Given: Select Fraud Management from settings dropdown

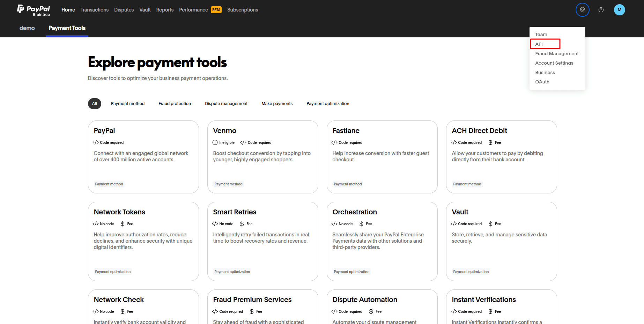Looking at the screenshot, I should pyautogui.click(x=557, y=53).
